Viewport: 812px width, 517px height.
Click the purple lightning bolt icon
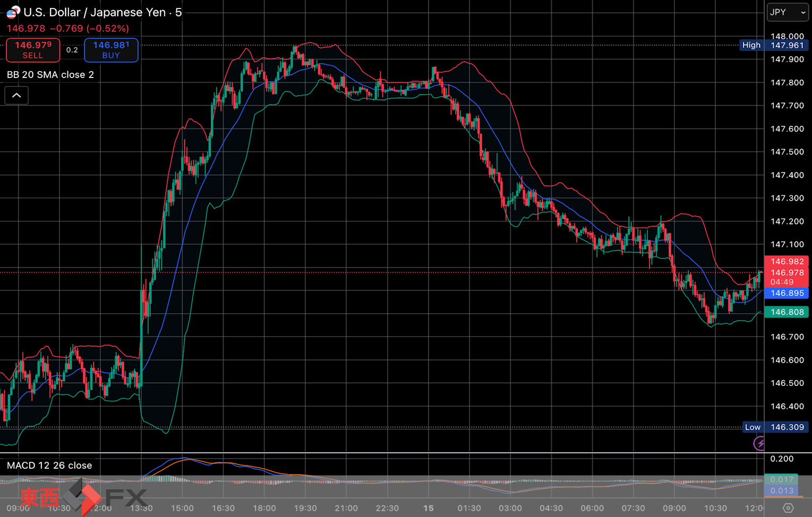pos(760,443)
